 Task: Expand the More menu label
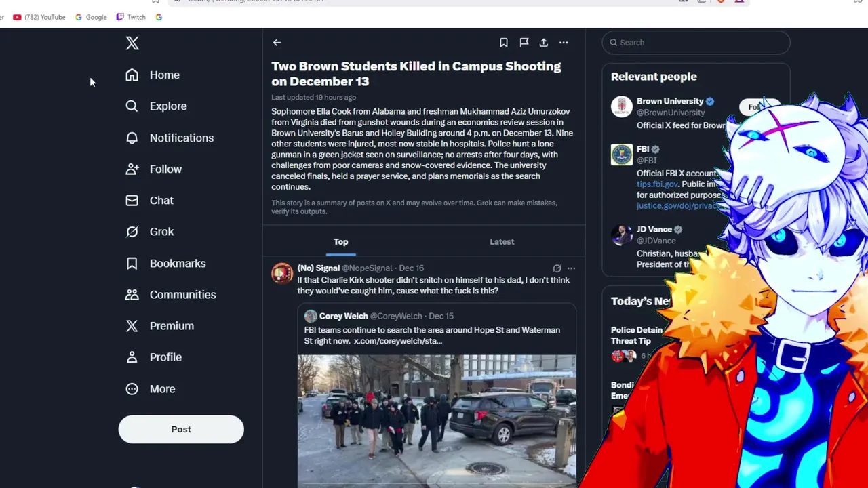[162, 389]
